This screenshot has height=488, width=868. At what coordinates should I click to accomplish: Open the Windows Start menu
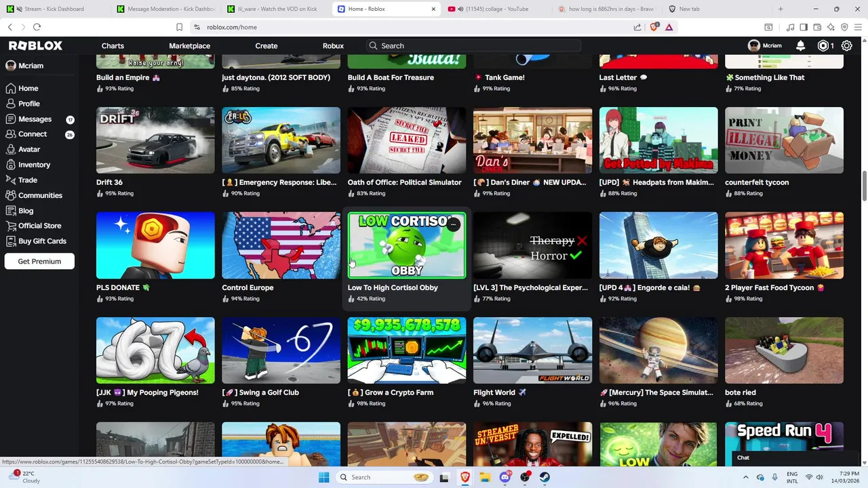(323, 477)
